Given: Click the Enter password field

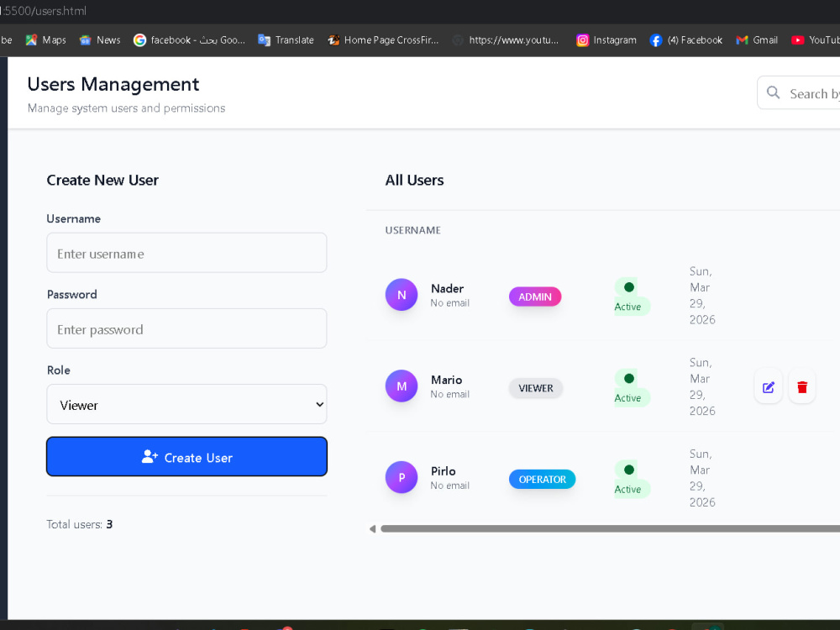Looking at the screenshot, I should pyautogui.click(x=186, y=328).
